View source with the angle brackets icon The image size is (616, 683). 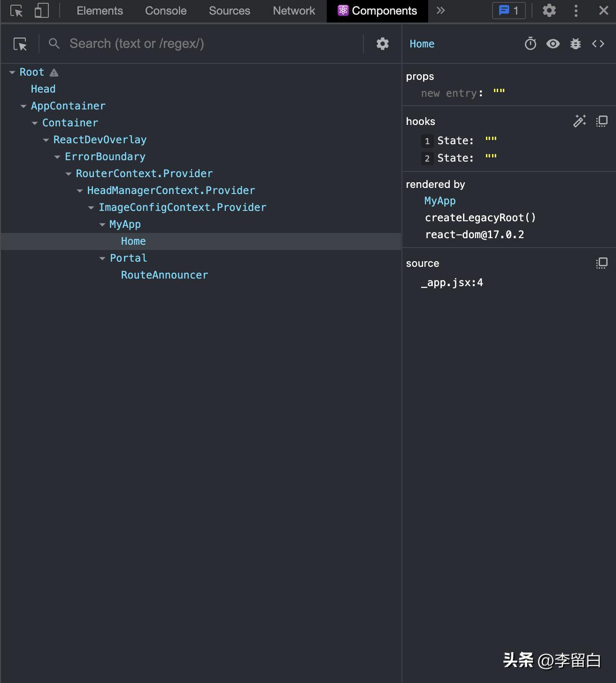point(598,44)
